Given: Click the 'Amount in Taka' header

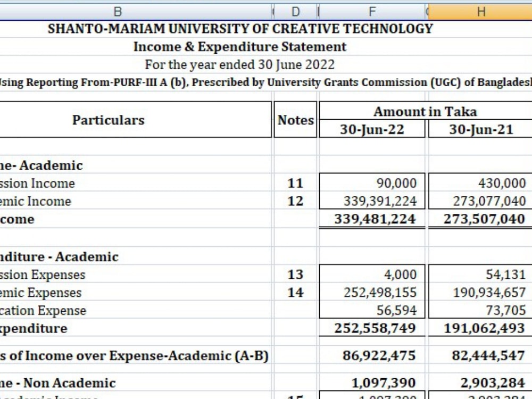Looking at the screenshot, I should pyautogui.click(x=426, y=111).
